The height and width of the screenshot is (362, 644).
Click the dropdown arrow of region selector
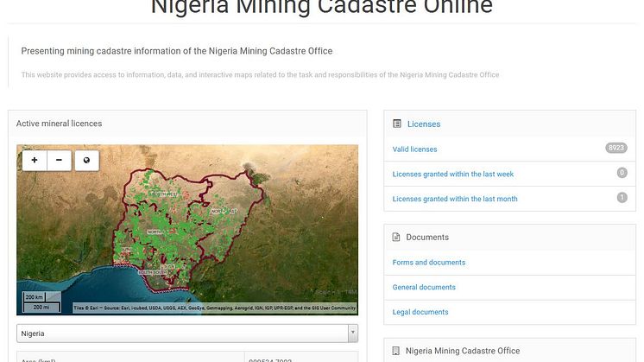pos(353,333)
